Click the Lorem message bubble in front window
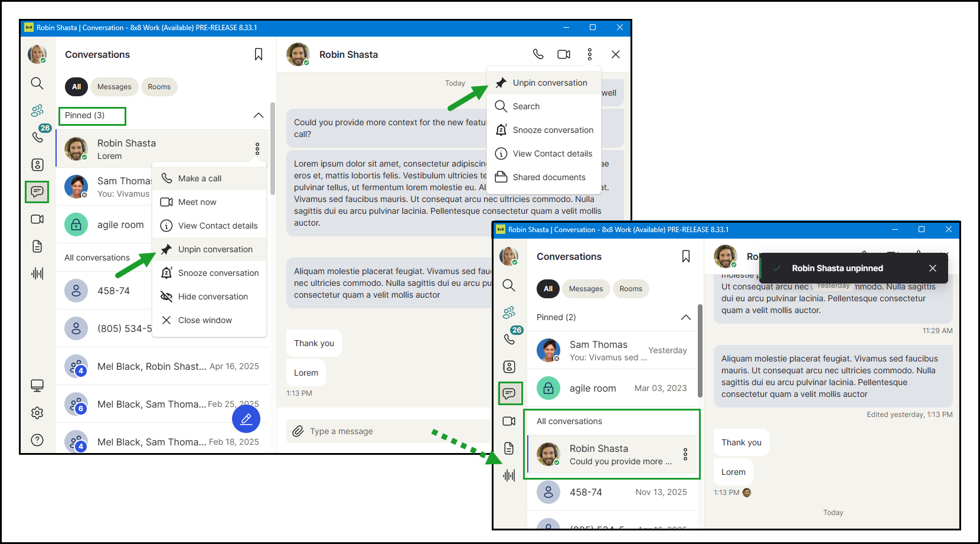Screen dimensions: 980x544 click(733, 472)
